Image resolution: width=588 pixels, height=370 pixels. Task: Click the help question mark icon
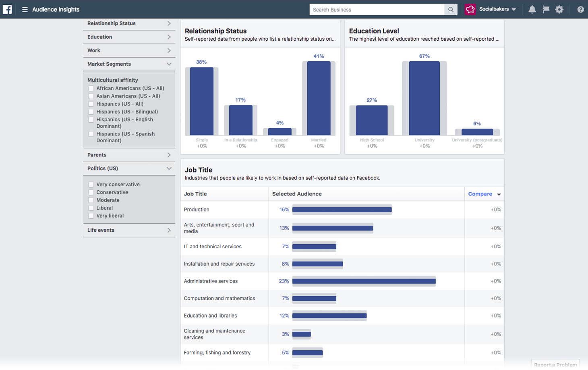point(580,9)
